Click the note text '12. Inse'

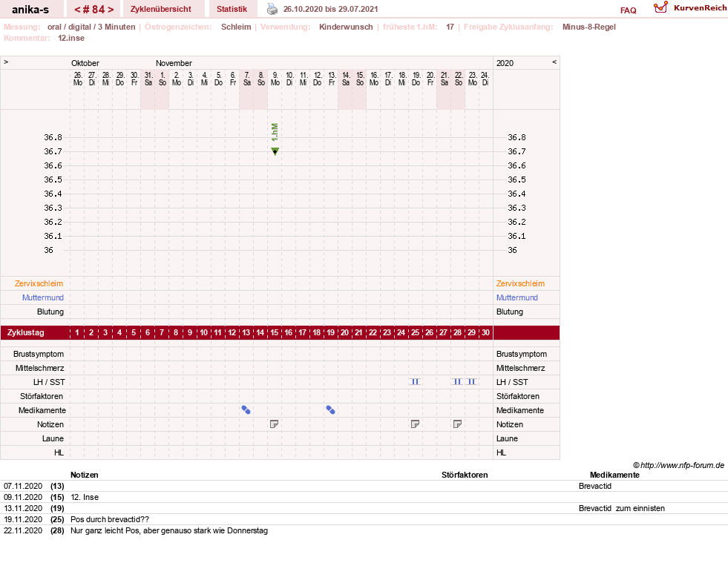[85, 497]
